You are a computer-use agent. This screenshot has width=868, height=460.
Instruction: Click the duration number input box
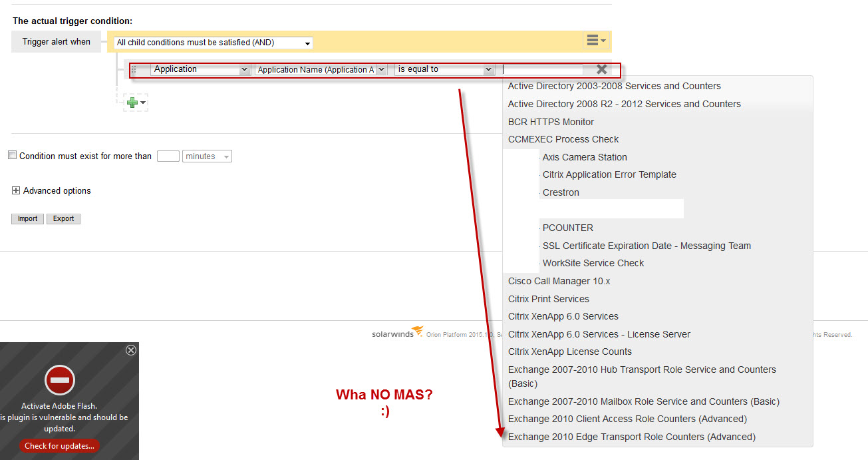coord(168,156)
